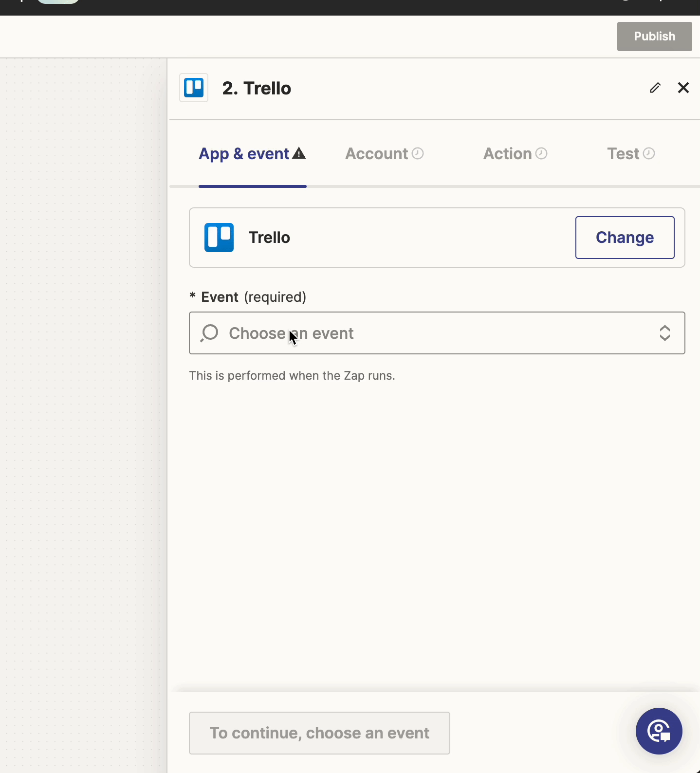
Task: Click the warning icon on App & event
Action: coord(299,154)
